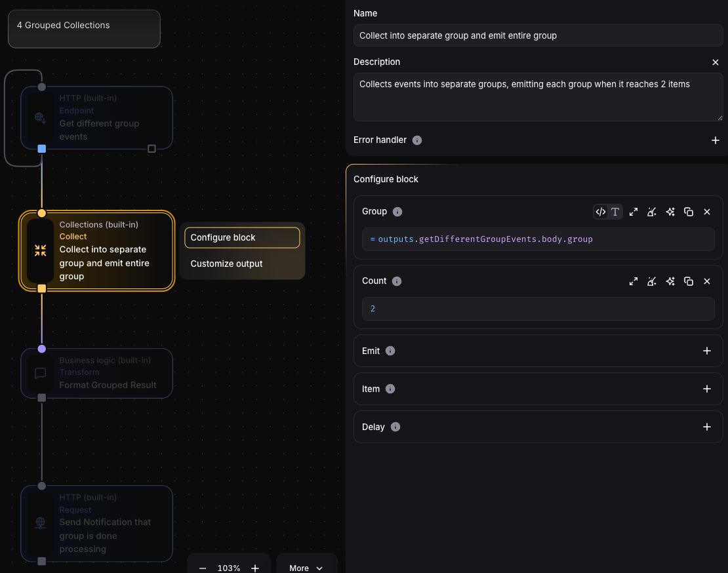Zoom in the canvas with plus button
This screenshot has height=573, width=728.
(255, 568)
